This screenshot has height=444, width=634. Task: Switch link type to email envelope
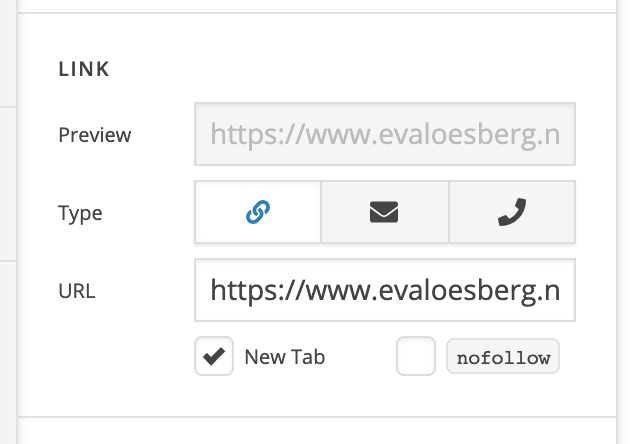(x=385, y=212)
